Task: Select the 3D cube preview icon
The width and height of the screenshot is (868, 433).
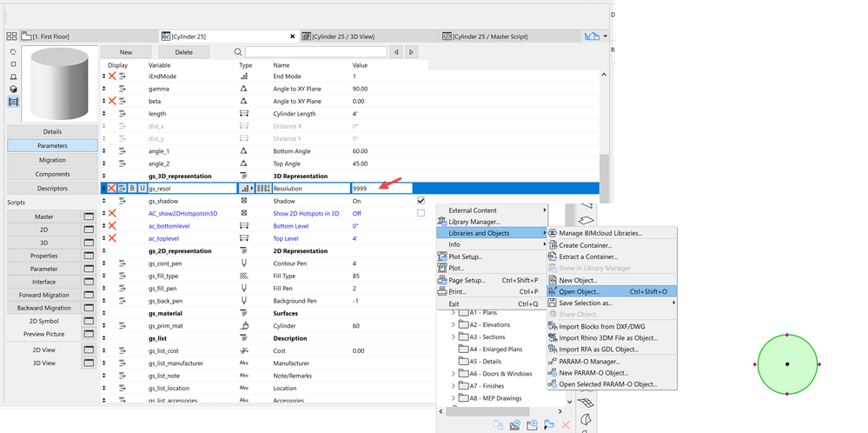Action: (14, 90)
